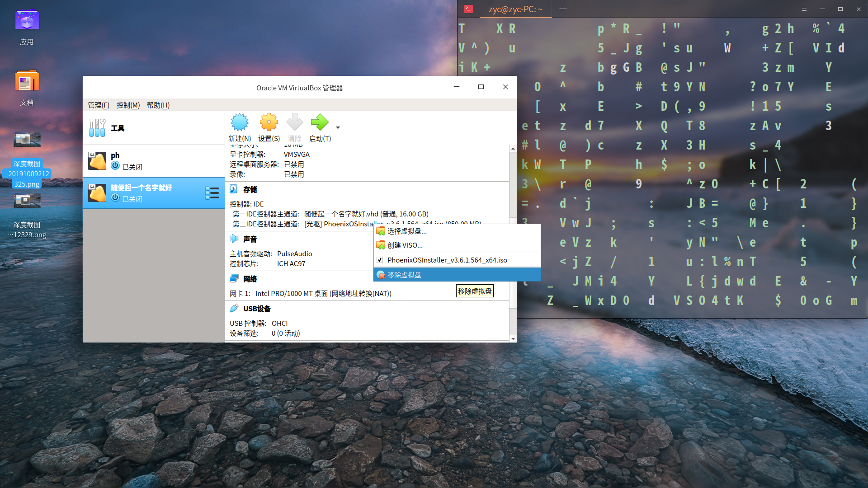Click the Discard (清除) arrow icon
The image size is (868, 488).
(295, 122)
